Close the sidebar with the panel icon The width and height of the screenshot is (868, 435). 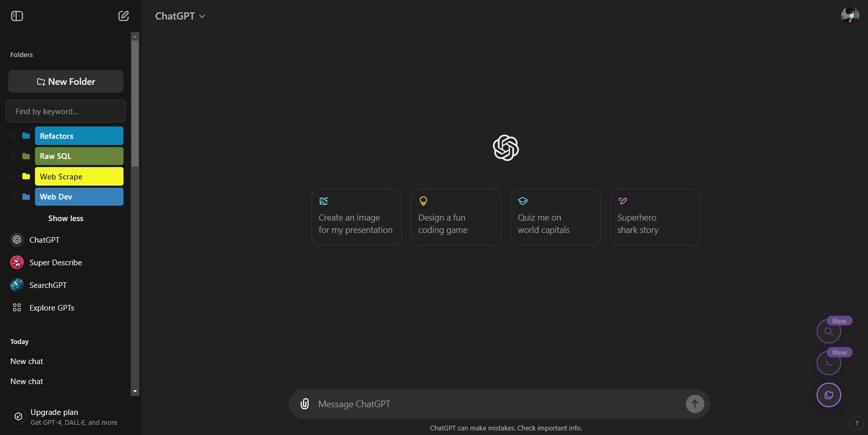coord(17,16)
